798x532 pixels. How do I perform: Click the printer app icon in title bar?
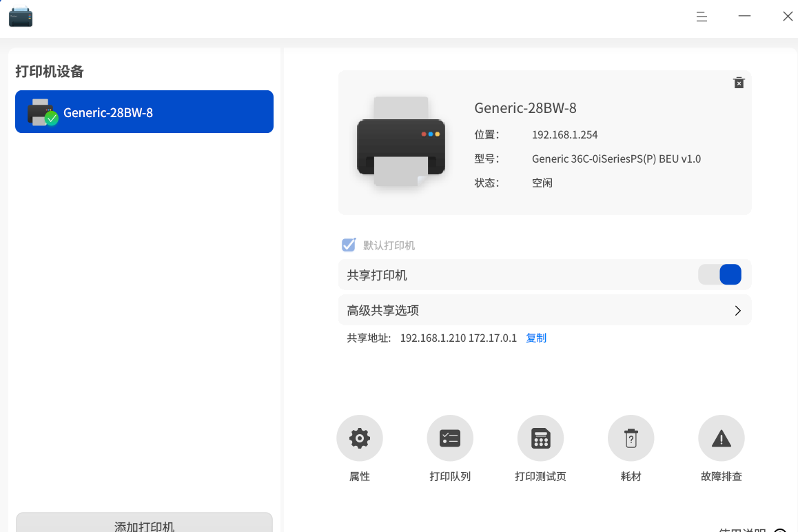pos(21,17)
